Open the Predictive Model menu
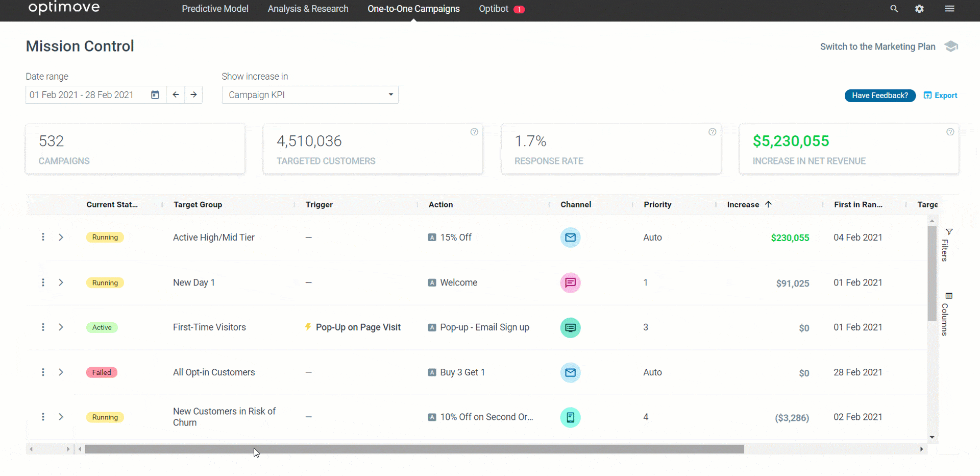 coord(215,9)
